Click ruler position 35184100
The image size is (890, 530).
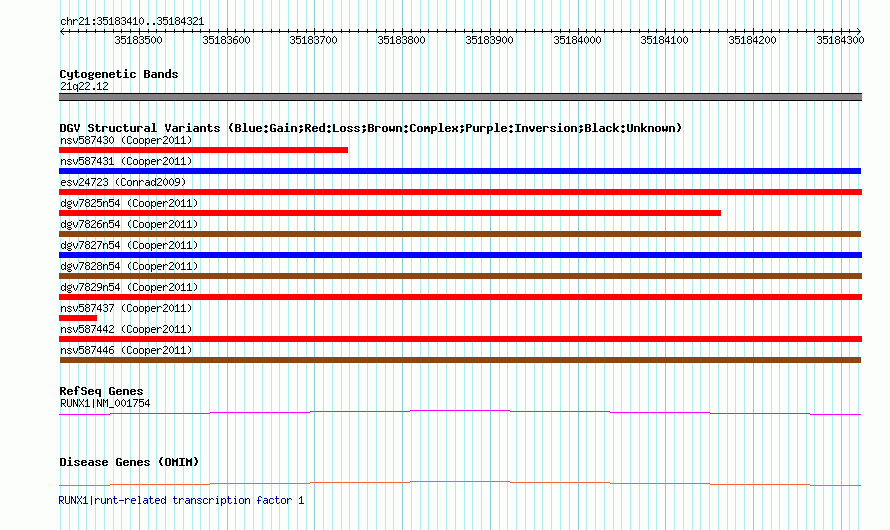click(x=665, y=40)
